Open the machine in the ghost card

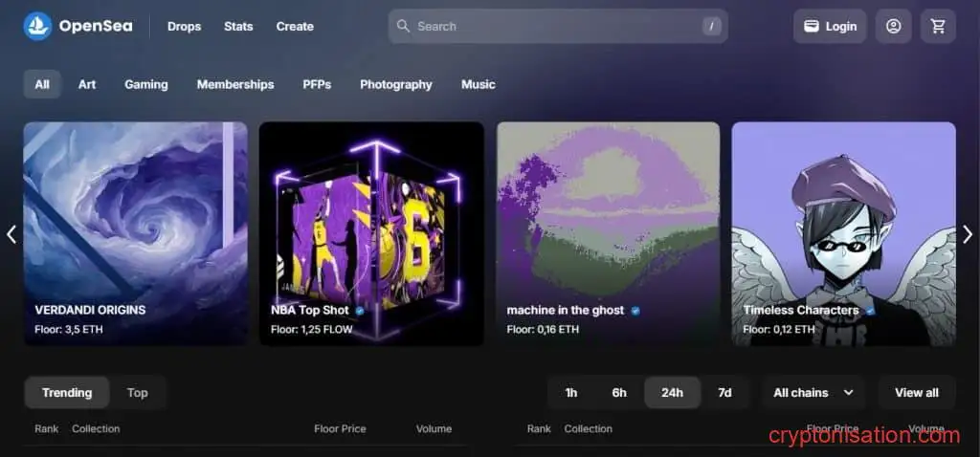point(608,233)
